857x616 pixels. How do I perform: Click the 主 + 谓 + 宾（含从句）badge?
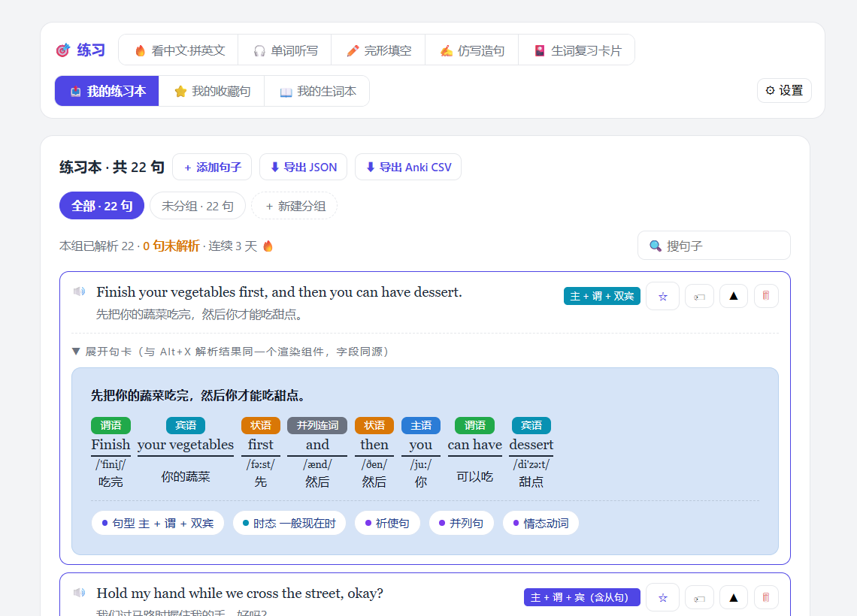(x=582, y=597)
